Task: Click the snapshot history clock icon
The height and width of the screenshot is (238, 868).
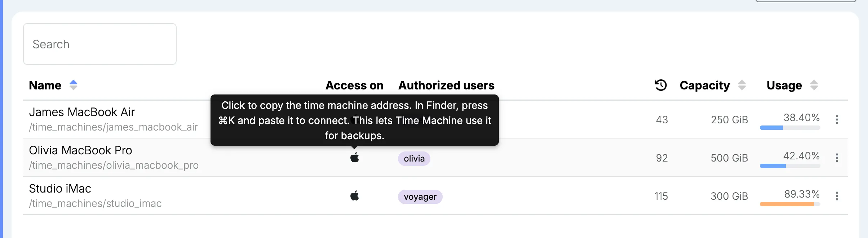Action: point(661,85)
